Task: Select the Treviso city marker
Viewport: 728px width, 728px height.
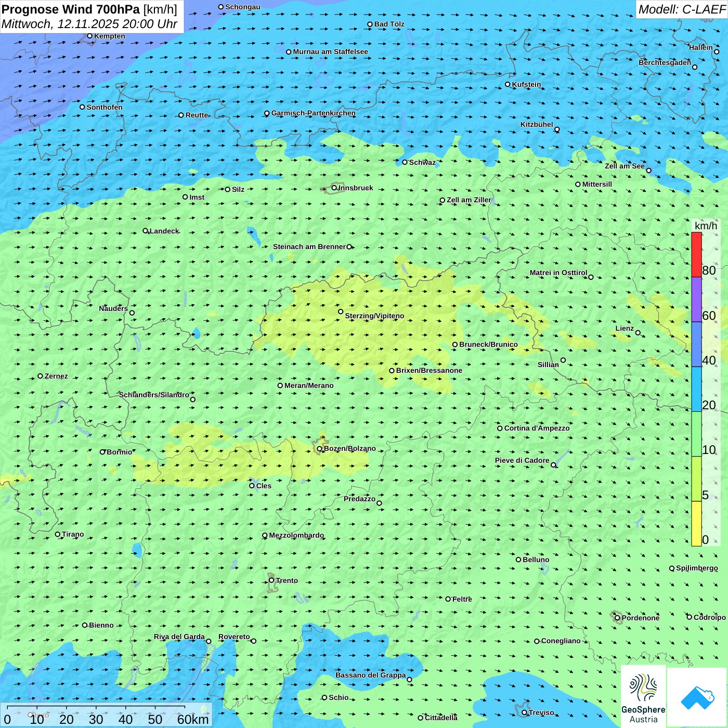Action: coord(525,712)
